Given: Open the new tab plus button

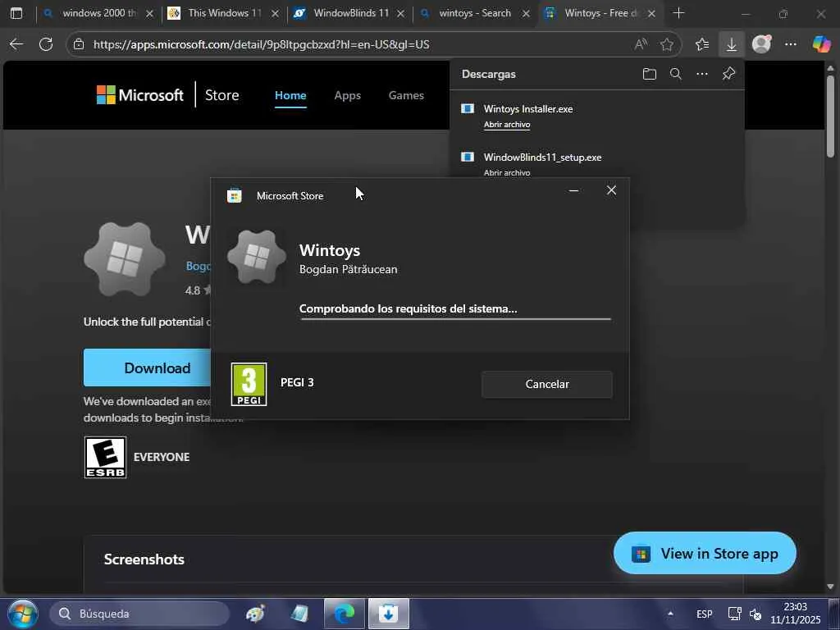Looking at the screenshot, I should [678, 13].
